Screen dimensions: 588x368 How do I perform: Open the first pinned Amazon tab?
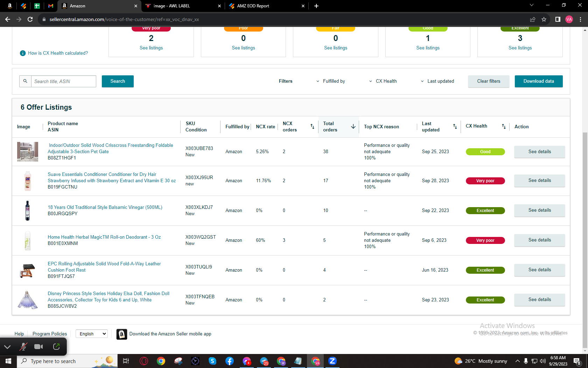point(10,6)
